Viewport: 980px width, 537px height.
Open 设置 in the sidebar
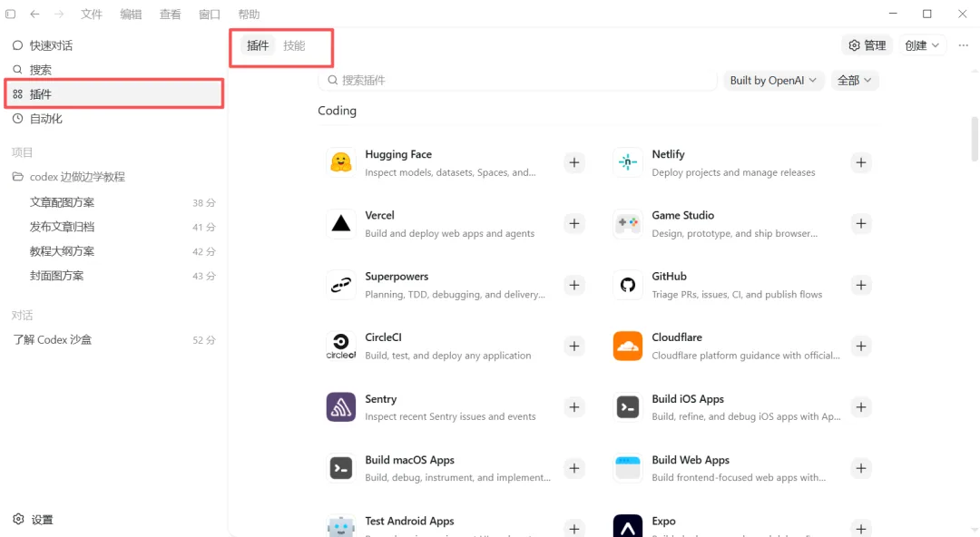point(34,520)
